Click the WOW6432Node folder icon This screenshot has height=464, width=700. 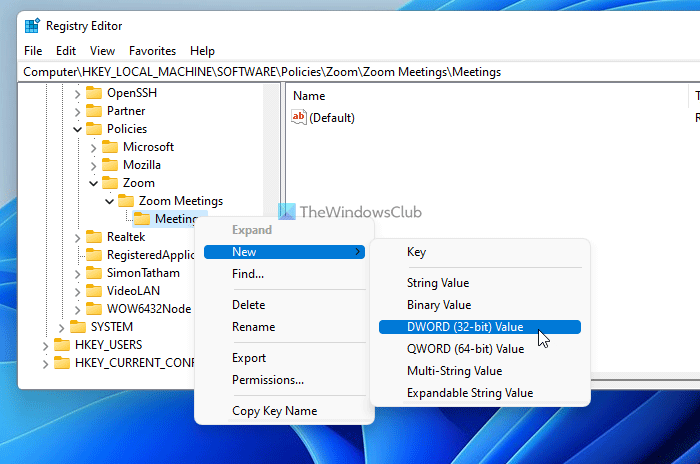click(x=94, y=309)
